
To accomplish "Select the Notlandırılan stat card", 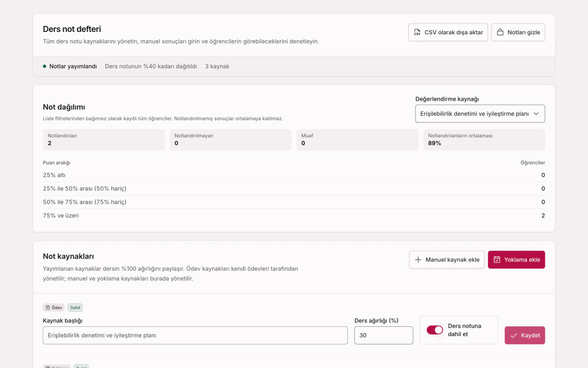I will pyautogui.click(x=104, y=140).
